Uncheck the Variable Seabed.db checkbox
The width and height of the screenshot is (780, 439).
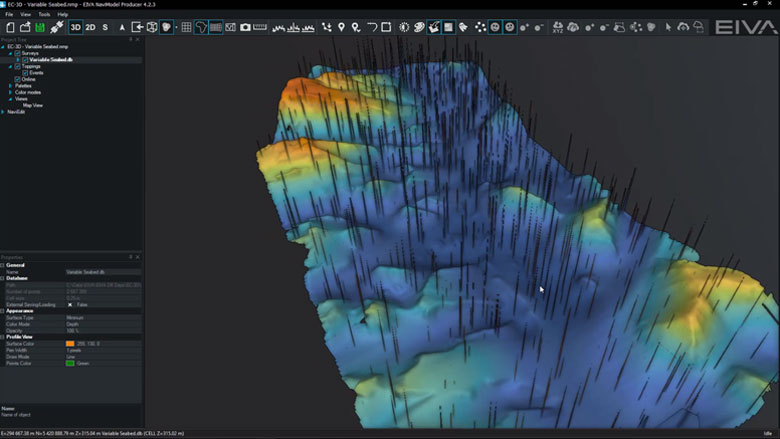click(25, 60)
